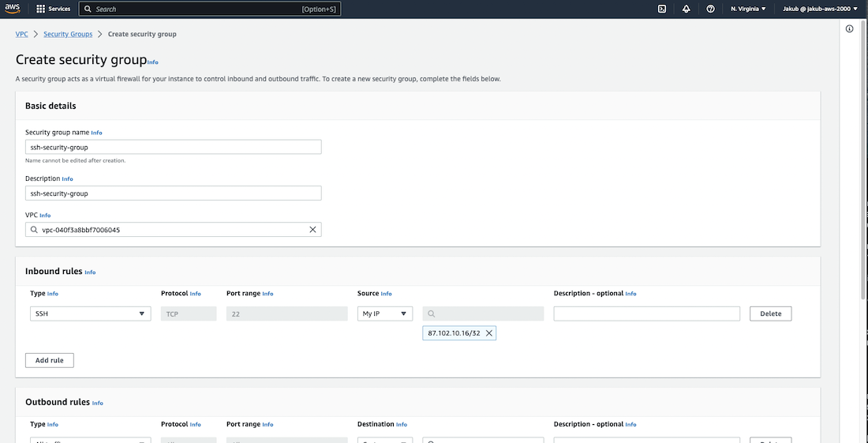Expand the SSH type dropdown
868x443 pixels.
coord(90,313)
